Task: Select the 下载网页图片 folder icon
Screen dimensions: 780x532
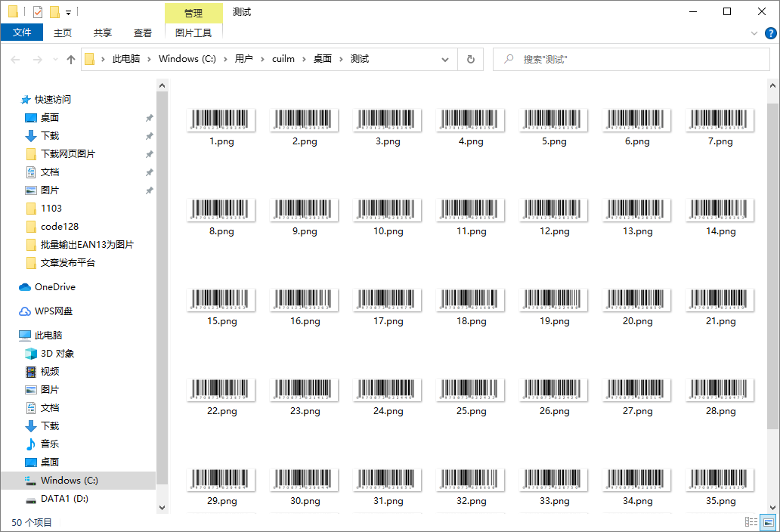Action: tap(31, 154)
